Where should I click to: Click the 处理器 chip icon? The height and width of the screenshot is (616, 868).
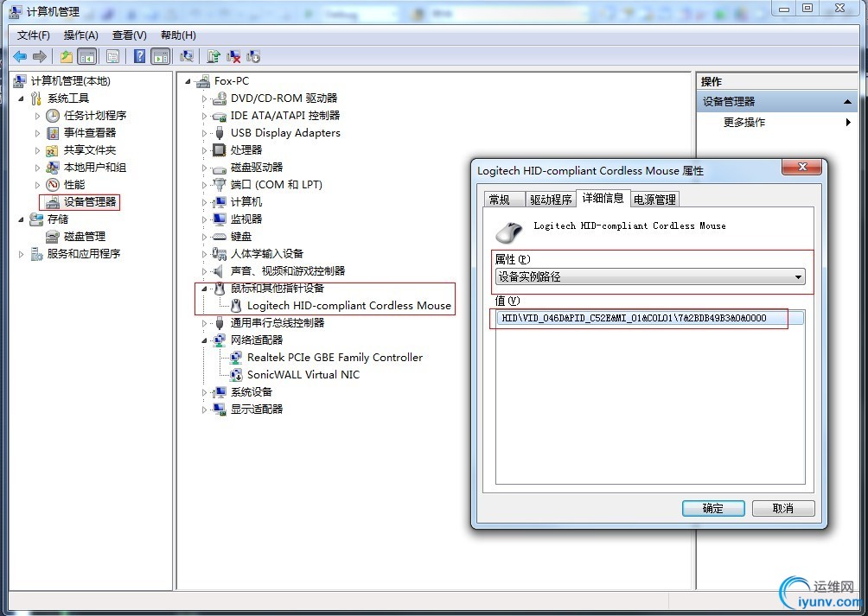pos(220,149)
